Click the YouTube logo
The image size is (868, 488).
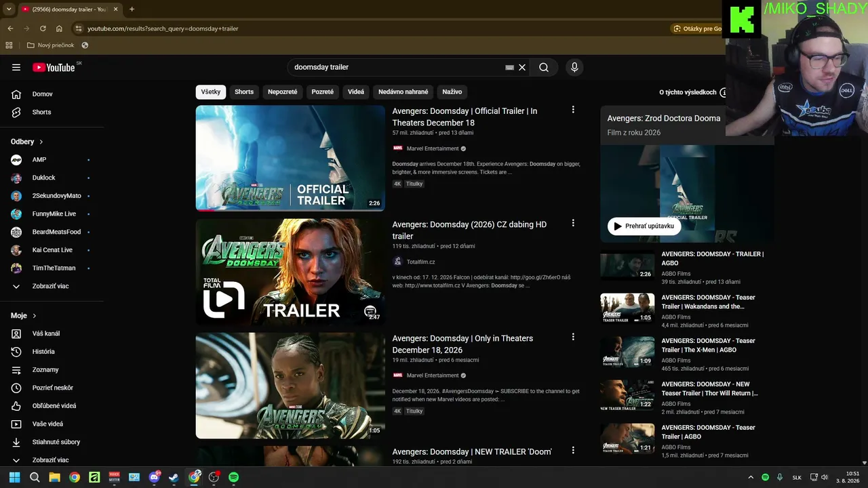(x=54, y=67)
